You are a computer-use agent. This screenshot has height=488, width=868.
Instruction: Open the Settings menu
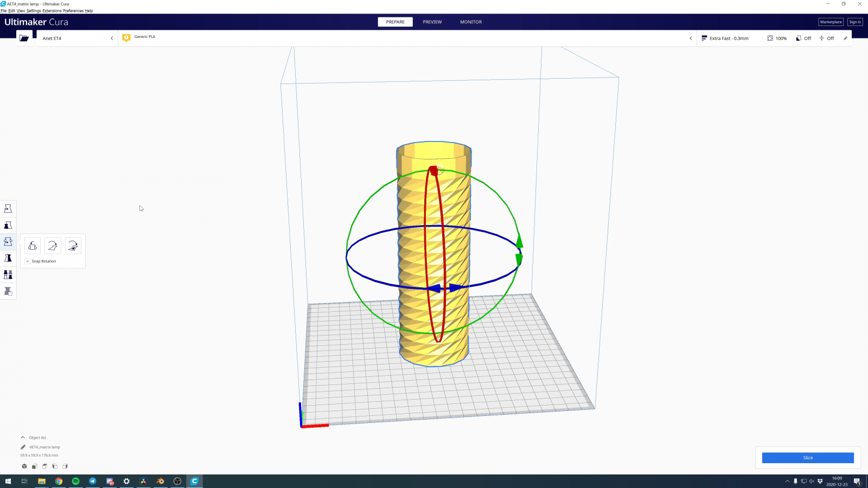pyautogui.click(x=34, y=11)
